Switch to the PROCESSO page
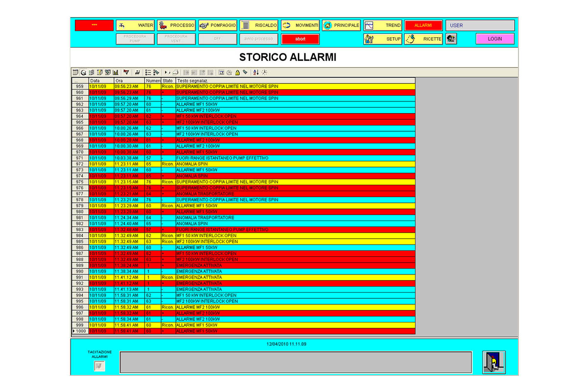Screen dimensions: 588x392 click(176, 25)
